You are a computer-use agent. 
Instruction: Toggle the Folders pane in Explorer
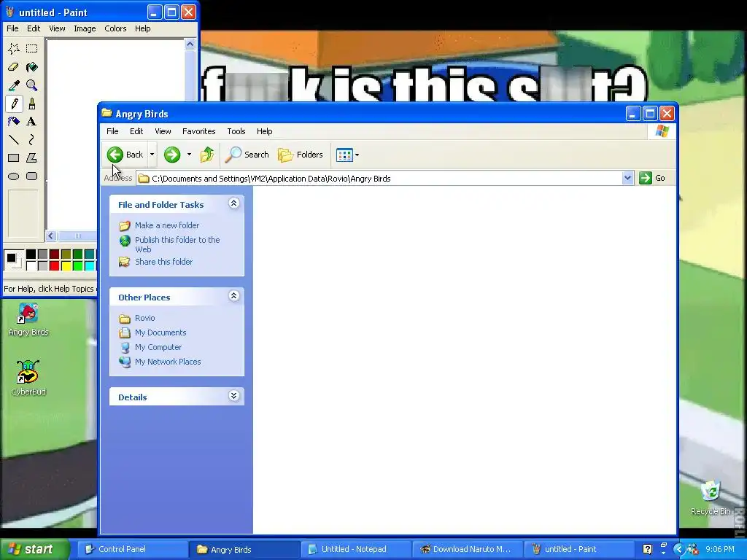[x=301, y=155]
